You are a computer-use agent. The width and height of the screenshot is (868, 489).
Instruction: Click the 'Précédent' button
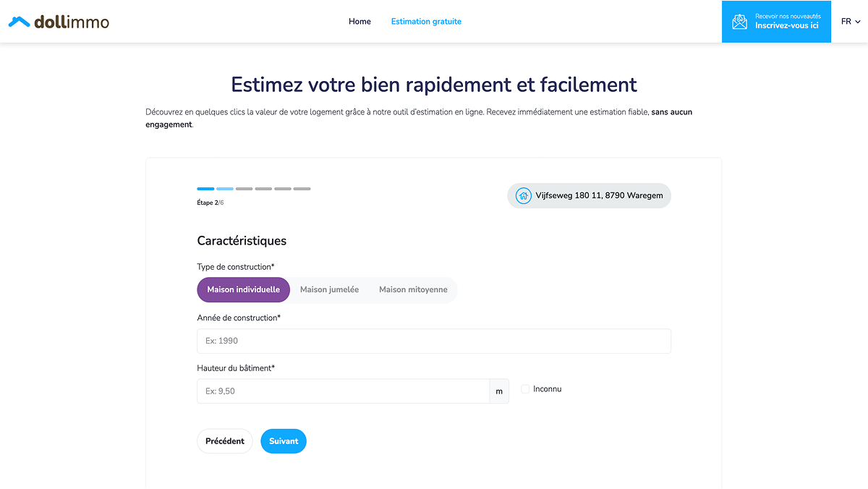click(x=224, y=441)
